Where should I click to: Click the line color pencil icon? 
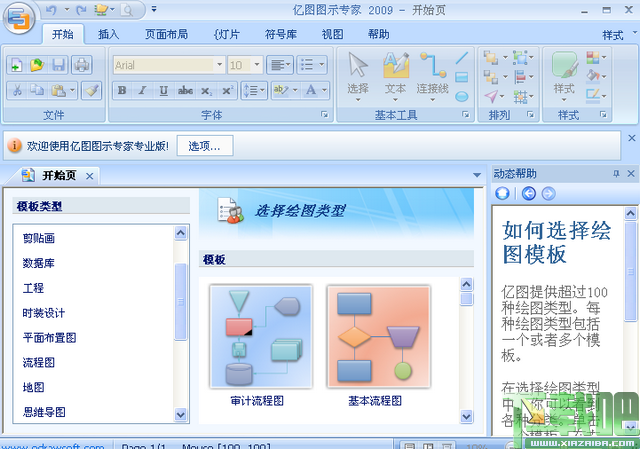[x=593, y=95]
